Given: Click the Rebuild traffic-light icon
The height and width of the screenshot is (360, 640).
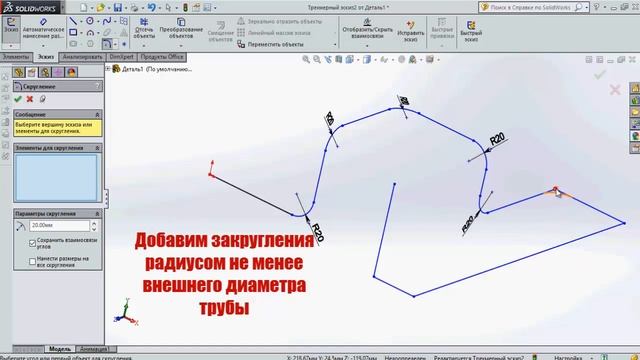Looking at the screenshot, I should tap(185, 7).
